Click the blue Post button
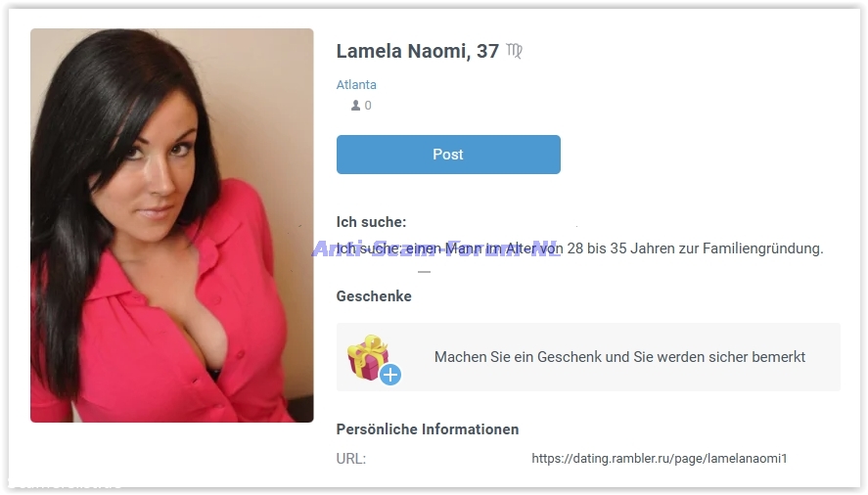 (448, 155)
